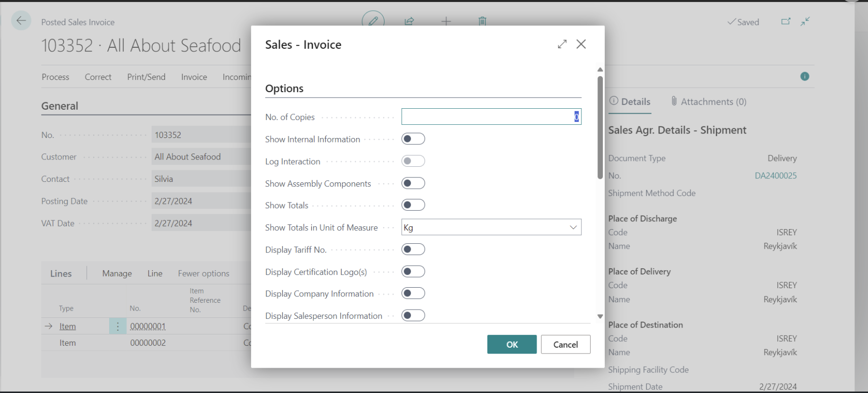
Task: Expand the Sales - Invoice dialog
Action: coord(562,44)
